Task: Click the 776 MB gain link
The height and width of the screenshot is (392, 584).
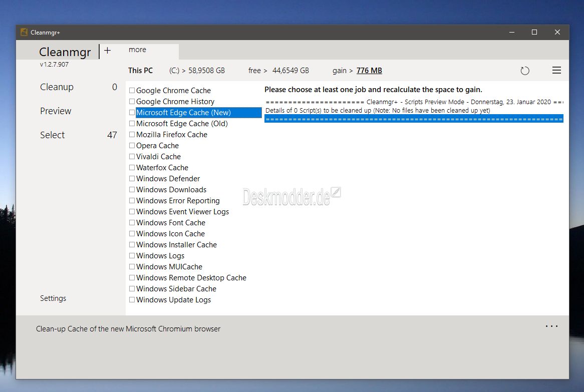Action: (369, 71)
